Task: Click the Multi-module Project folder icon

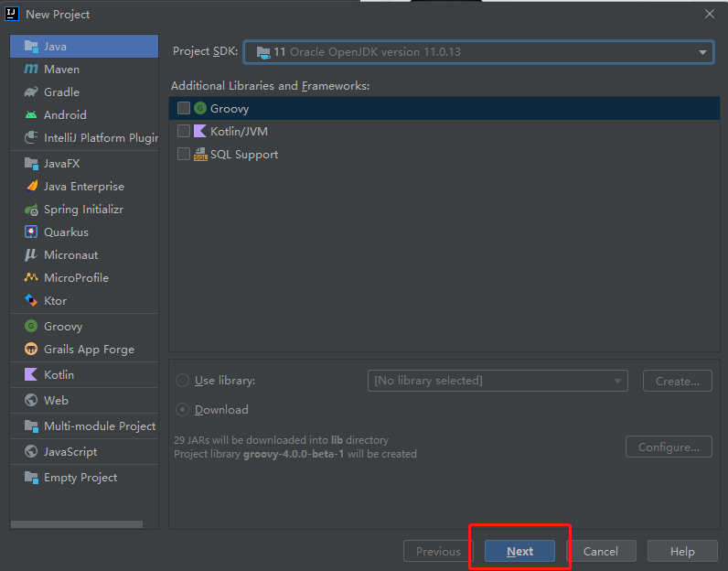Action: [x=31, y=426]
